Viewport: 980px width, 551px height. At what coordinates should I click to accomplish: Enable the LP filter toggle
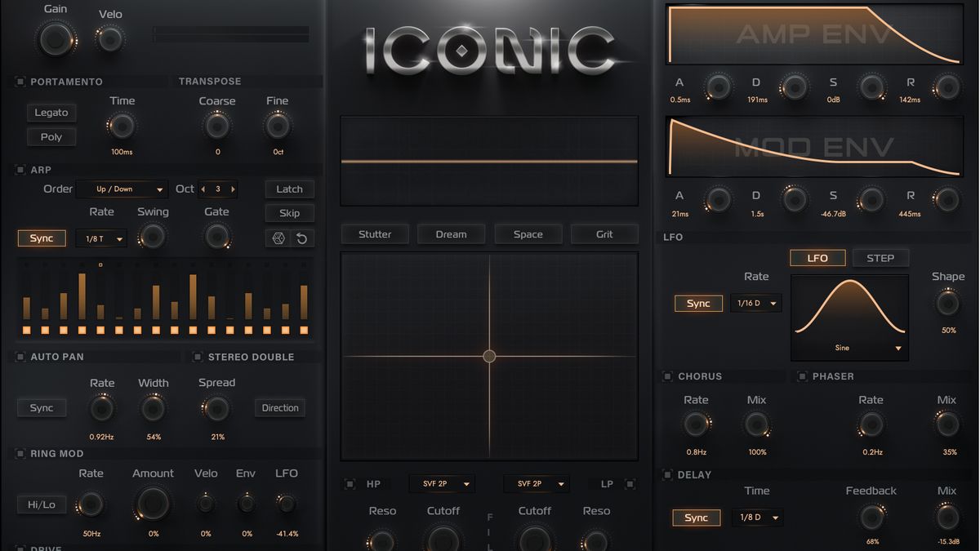coord(630,484)
